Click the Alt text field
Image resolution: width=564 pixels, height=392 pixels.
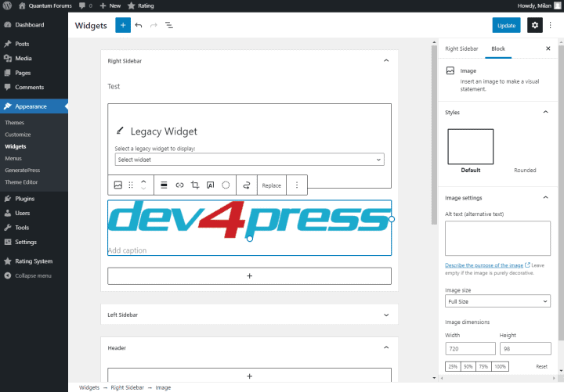[x=497, y=238]
